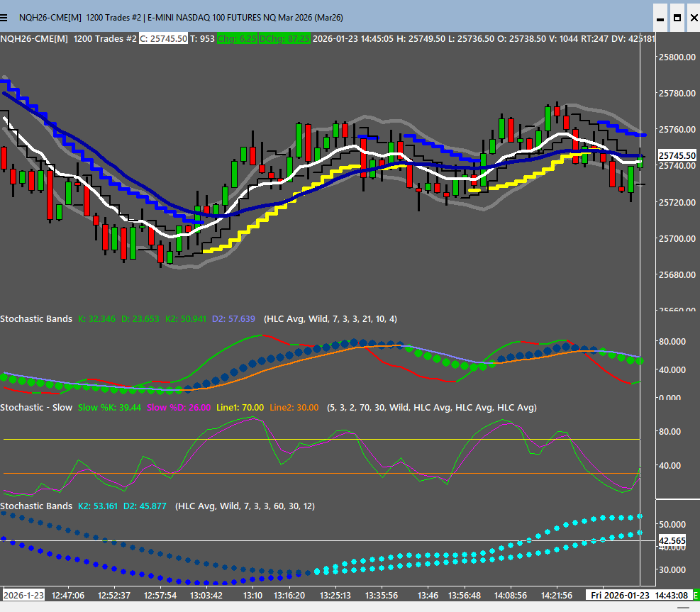
Task: Click the 42.565 value marker on lower scale
Action: point(672,540)
